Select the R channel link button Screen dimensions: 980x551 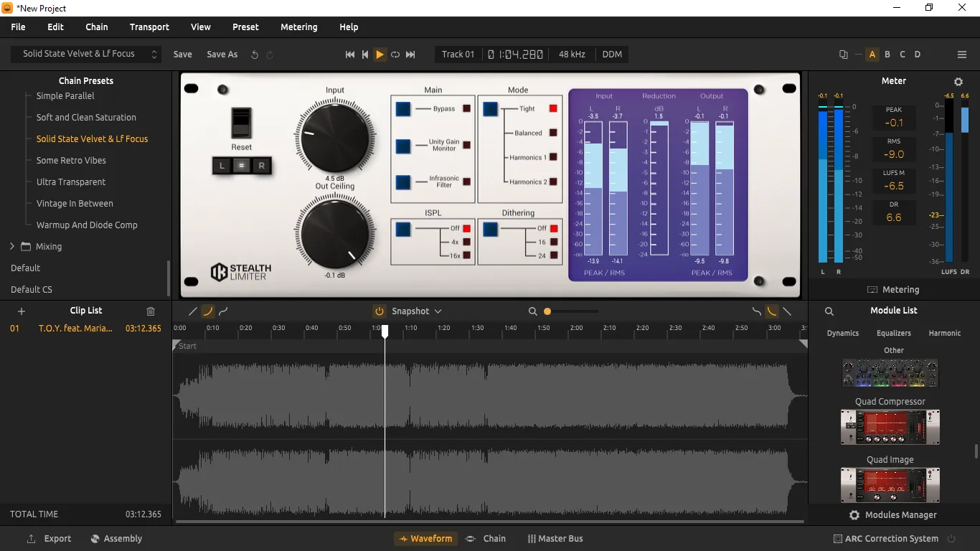click(262, 166)
